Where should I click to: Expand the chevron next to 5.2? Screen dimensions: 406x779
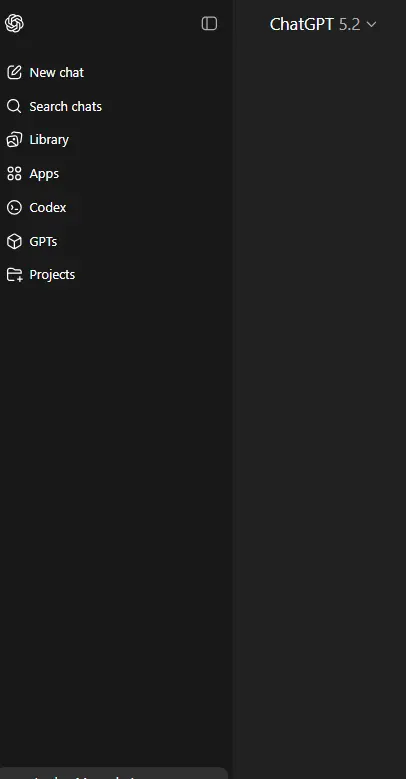pos(371,24)
